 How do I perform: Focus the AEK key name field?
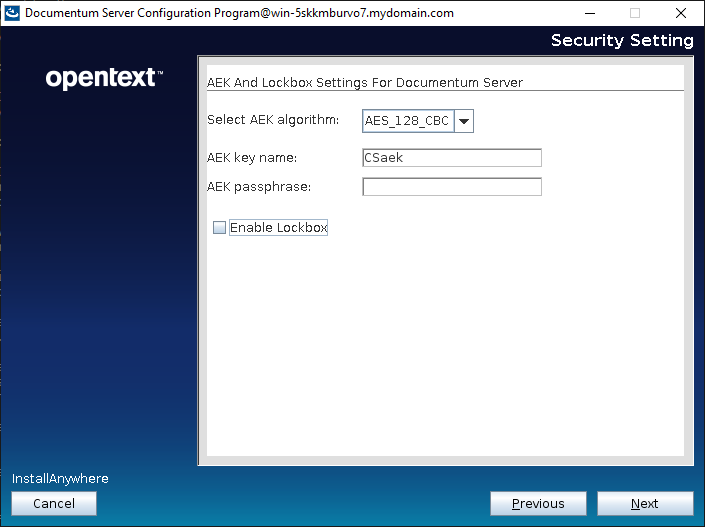click(x=451, y=157)
